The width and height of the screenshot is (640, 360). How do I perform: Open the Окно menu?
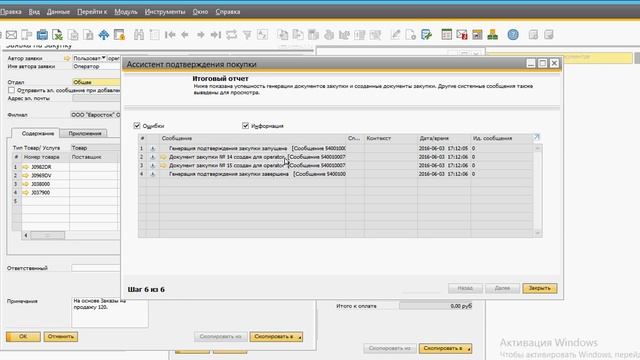(x=200, y=12)
